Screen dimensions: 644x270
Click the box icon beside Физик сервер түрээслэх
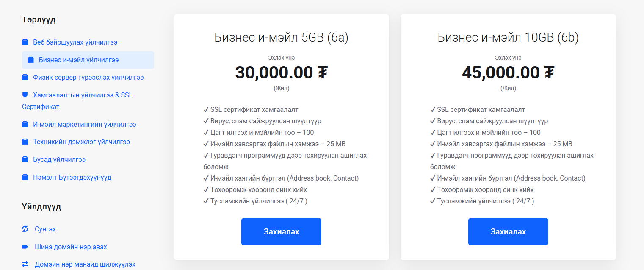(25, 78)
